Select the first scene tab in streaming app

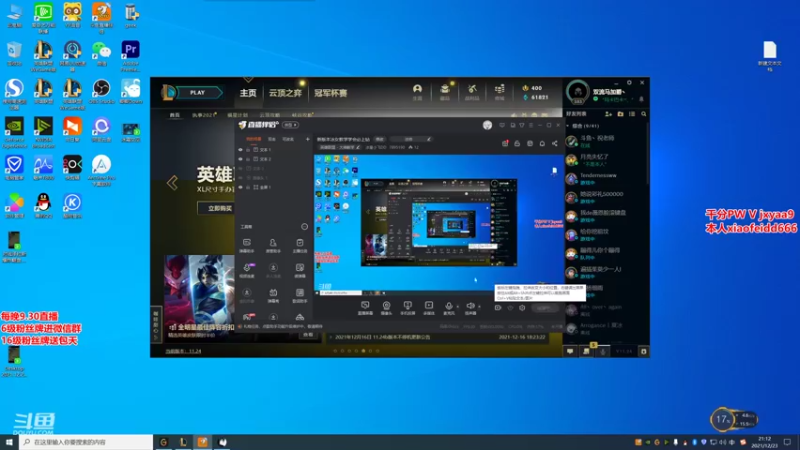pyautogui.click(x=254, y=139)
